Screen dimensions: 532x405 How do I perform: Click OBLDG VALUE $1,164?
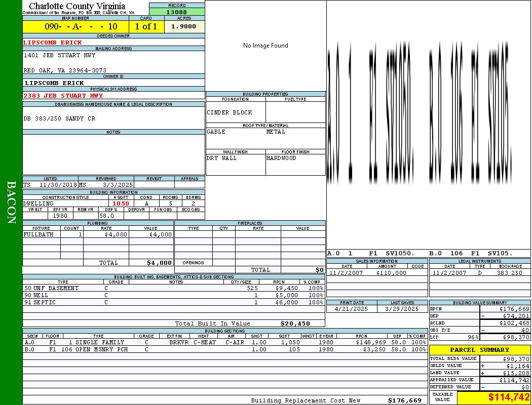[x=518, y=366]
